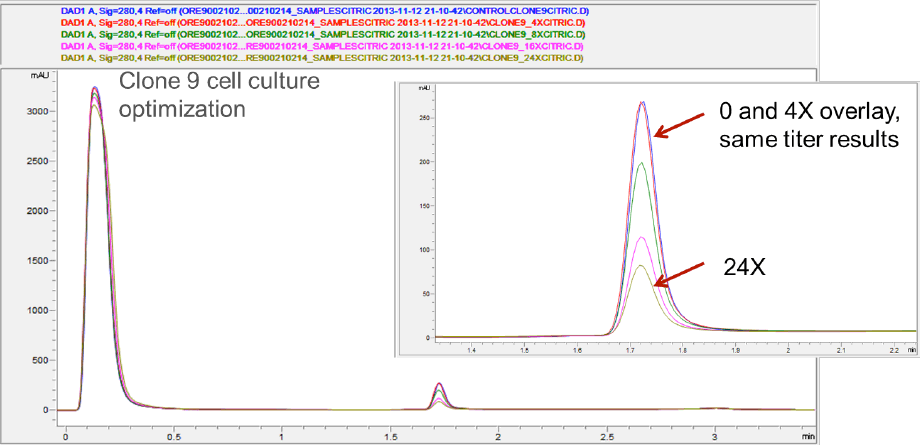Click the apex of the large main peak near 3000 mAU

pyautogui.click(x=95, y=90)
